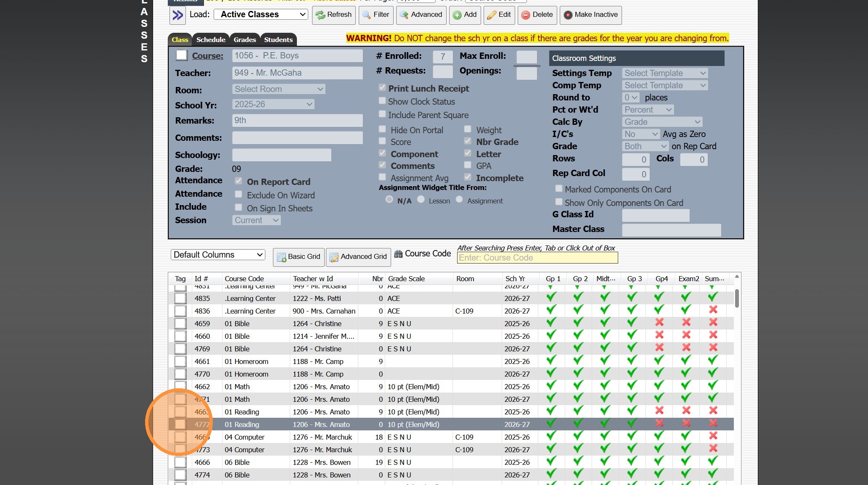Switch to Basic Grid view
Image resolution: width=868 pixels, height=485 pixels.
(x=299, y=257)
